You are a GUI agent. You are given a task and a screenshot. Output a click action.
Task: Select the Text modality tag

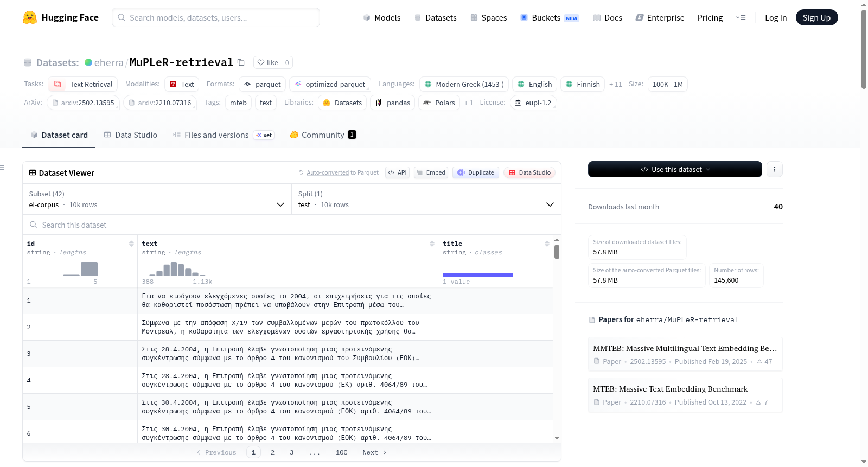point(182,84)
